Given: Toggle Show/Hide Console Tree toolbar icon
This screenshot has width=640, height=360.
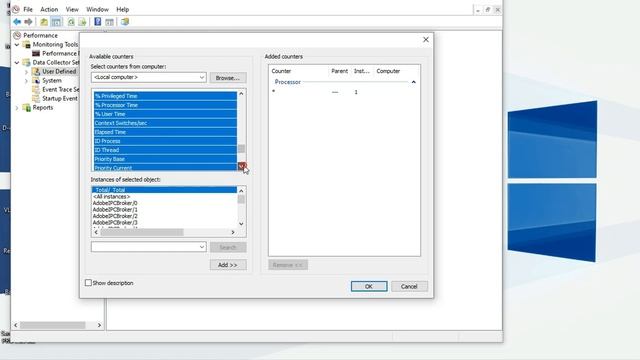Looking at the screenshot, I should click(56, 22).
